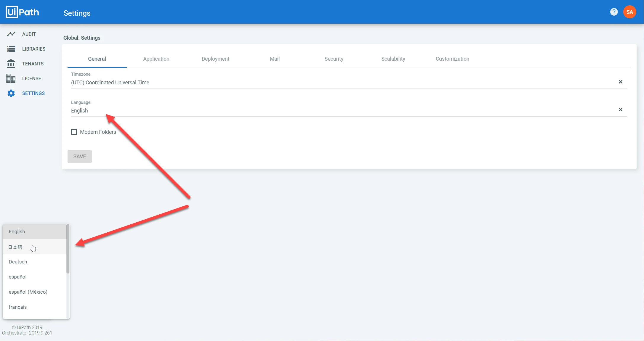Click the Audit chart icon

coord(11,34)
